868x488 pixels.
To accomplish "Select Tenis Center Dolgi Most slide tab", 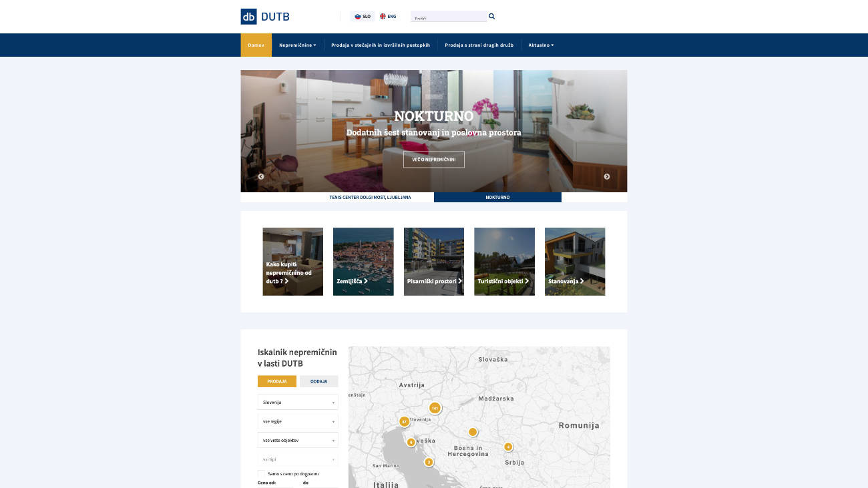I will [370, 198].
